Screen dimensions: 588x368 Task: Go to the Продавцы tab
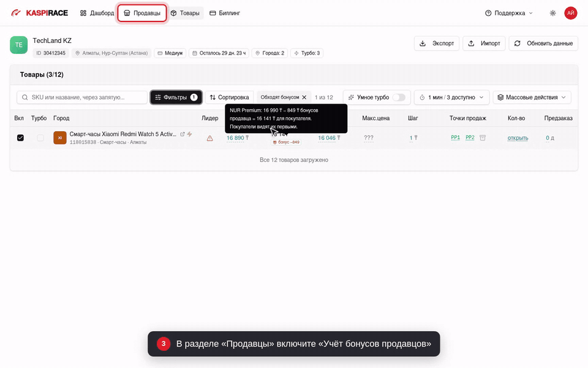click(x=142, y=13)
